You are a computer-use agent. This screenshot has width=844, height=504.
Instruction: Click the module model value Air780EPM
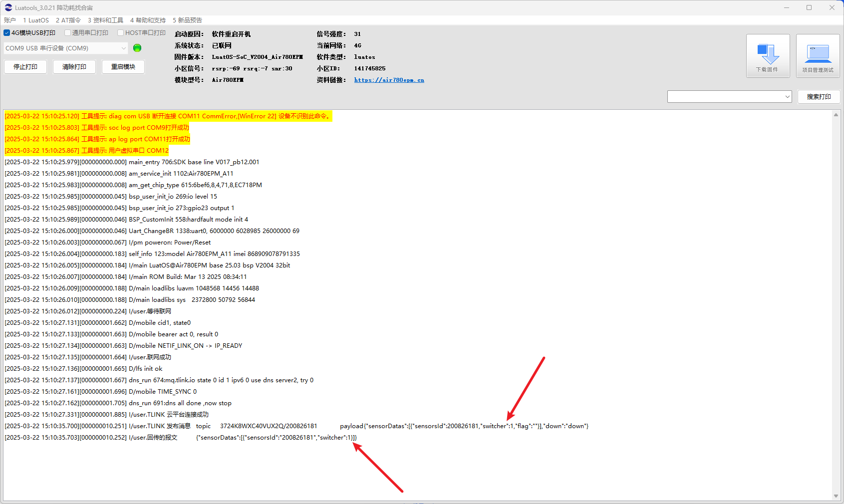[x=228, y=80]
